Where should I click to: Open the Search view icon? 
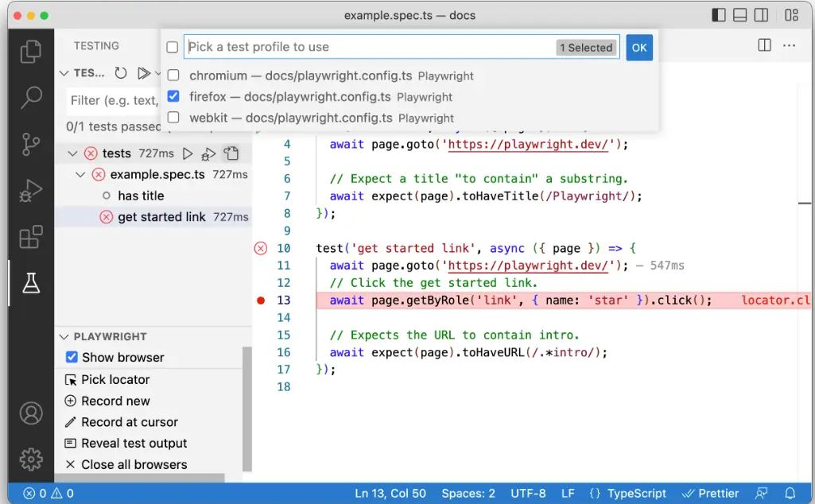point(31,98)
